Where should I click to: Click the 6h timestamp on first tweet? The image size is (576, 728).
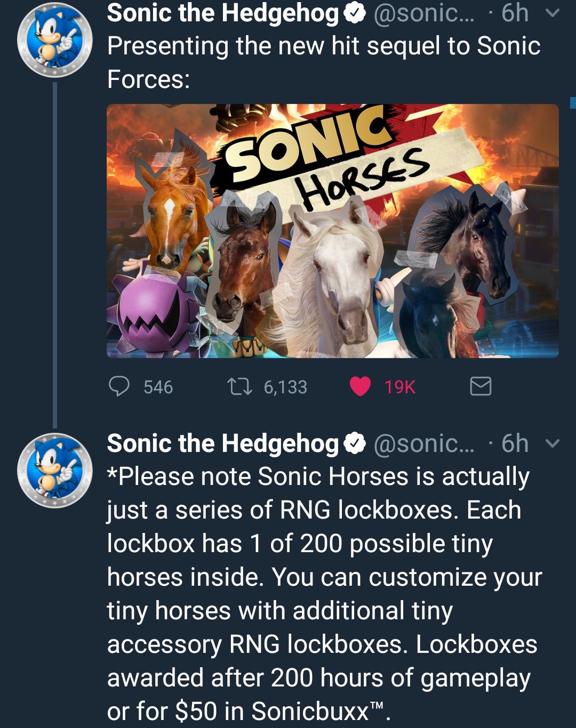(515, 13)
